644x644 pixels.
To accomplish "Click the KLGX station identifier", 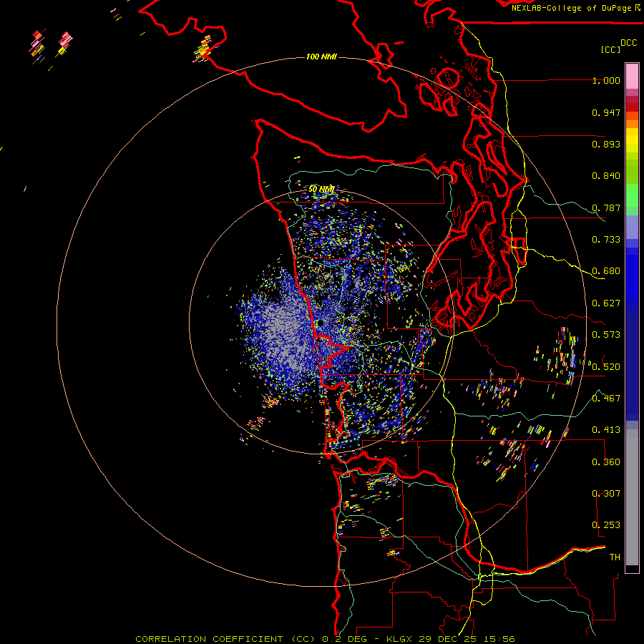I will [x=400, y=639].
